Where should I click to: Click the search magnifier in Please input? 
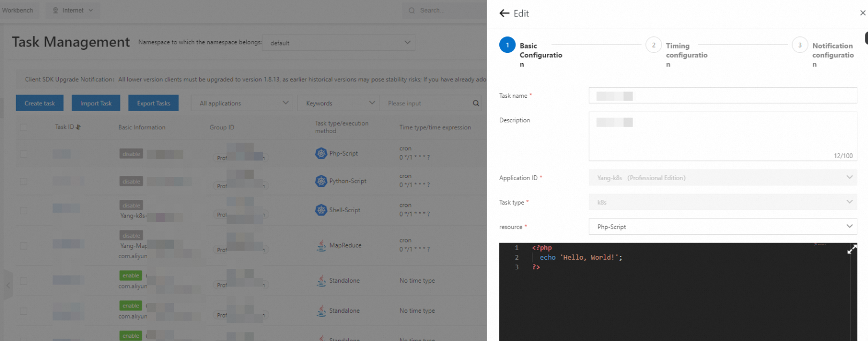coord(476,103)
